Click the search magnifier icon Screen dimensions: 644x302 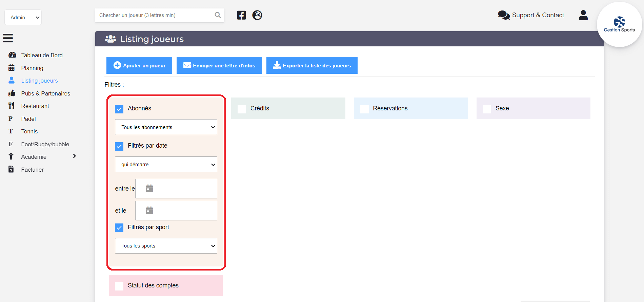coord(218,15)
